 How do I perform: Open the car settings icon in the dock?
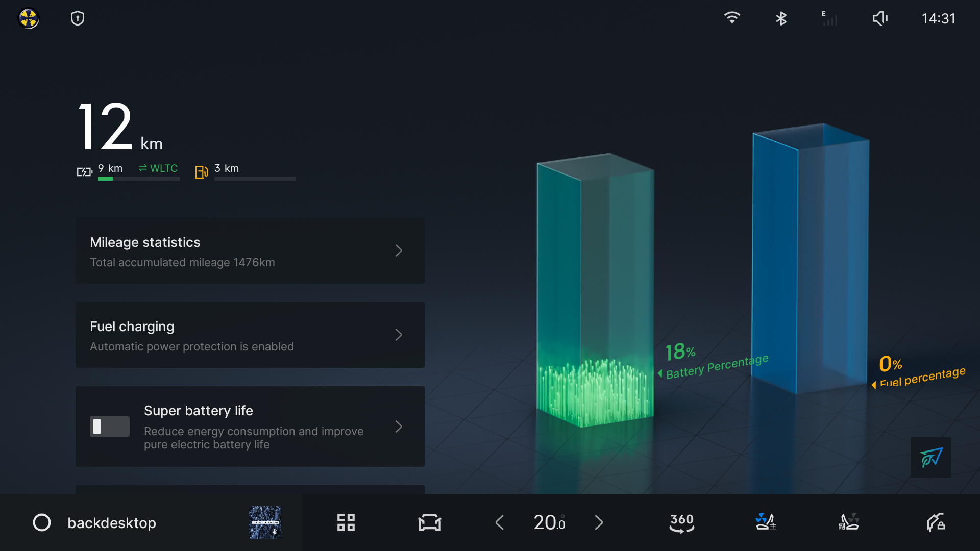(429, 522)
